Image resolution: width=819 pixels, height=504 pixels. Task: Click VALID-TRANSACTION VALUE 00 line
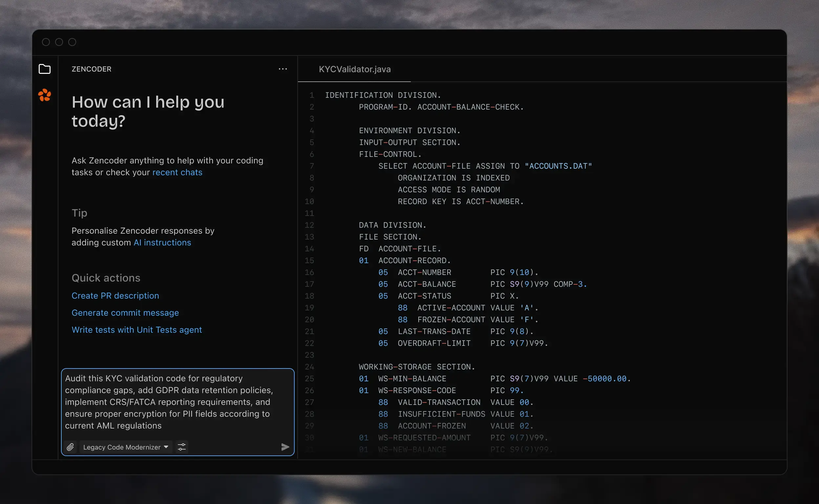pyautogui.click(x=456, y=402)
